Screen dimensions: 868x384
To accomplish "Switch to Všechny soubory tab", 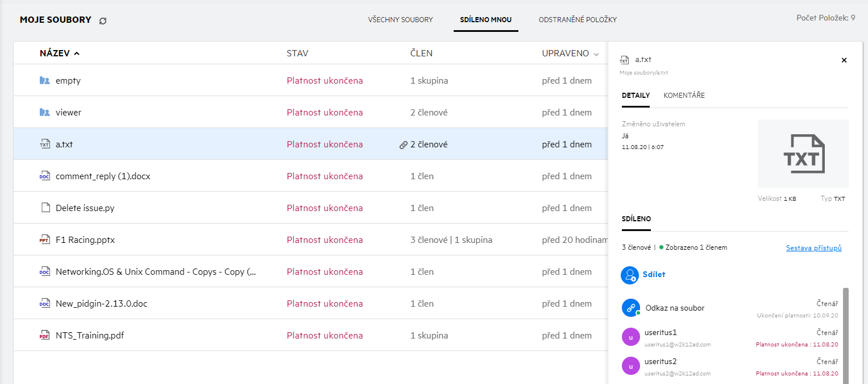I will pos(400,20).
